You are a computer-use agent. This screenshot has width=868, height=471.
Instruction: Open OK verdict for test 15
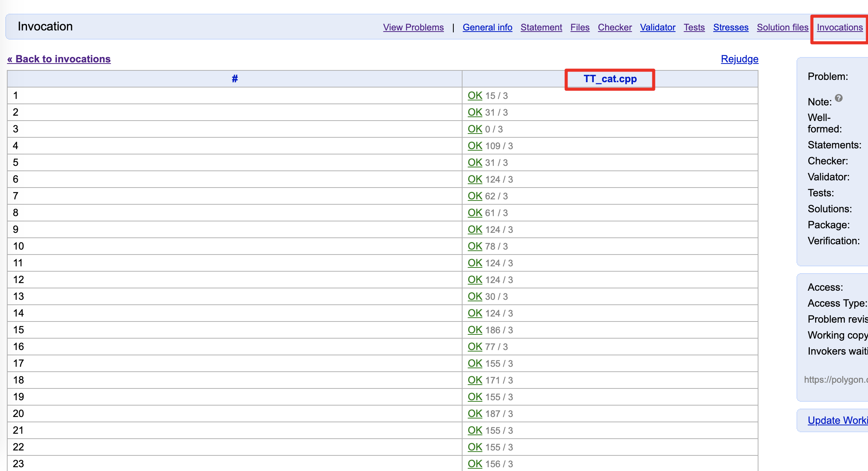475,330
